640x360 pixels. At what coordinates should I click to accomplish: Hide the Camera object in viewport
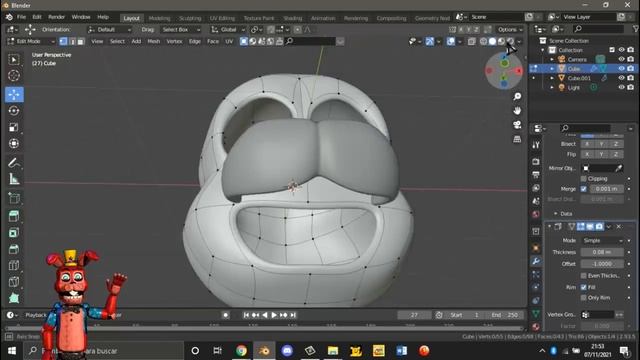(622, 59)
